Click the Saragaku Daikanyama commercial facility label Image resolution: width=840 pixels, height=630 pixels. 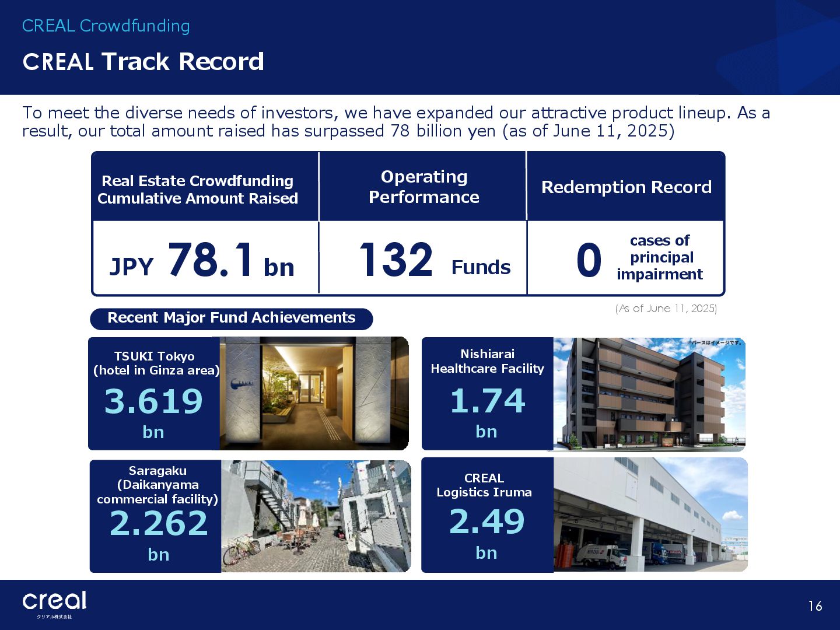point(157,485)
